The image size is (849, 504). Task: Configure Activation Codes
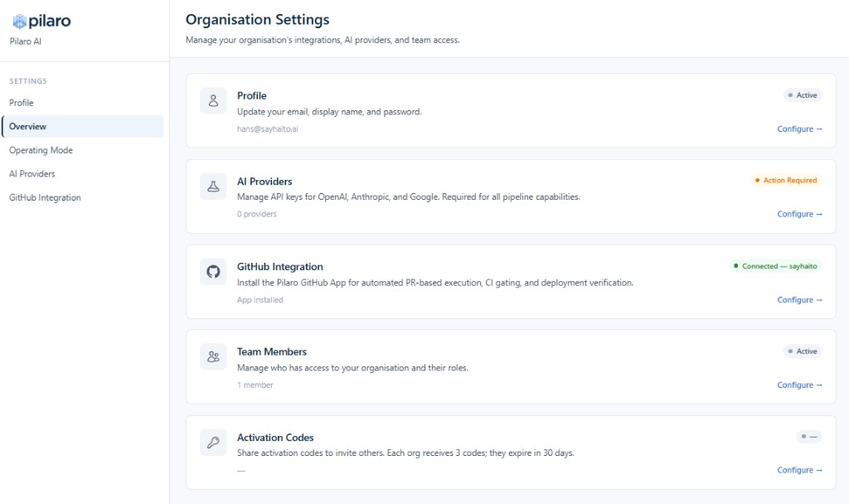[x=799, y=471]
